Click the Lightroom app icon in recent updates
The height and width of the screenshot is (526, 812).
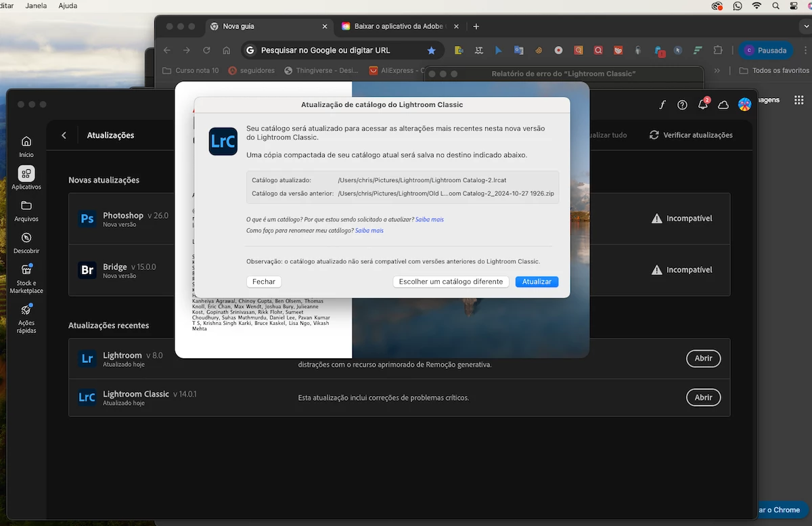87,359
